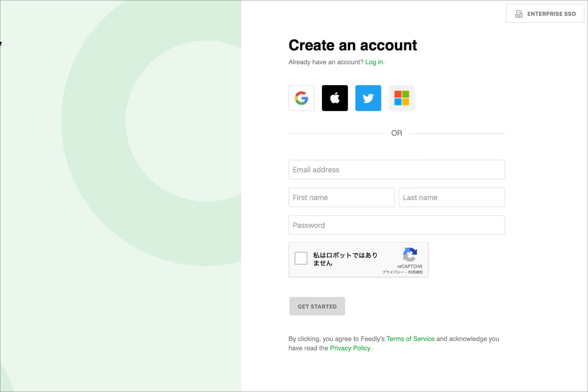Open the Terms of Service link

410,339
